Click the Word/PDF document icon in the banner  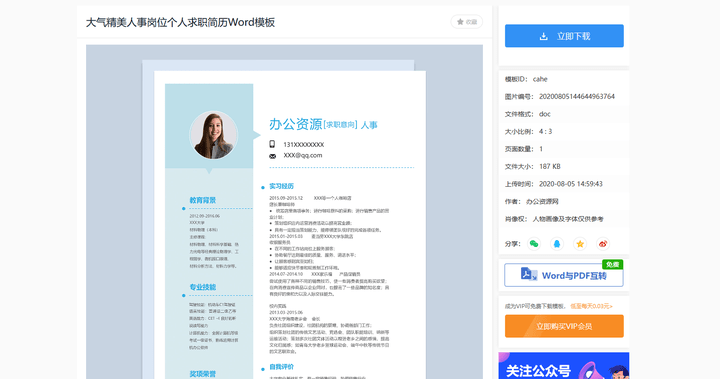[x=529, y=274]
